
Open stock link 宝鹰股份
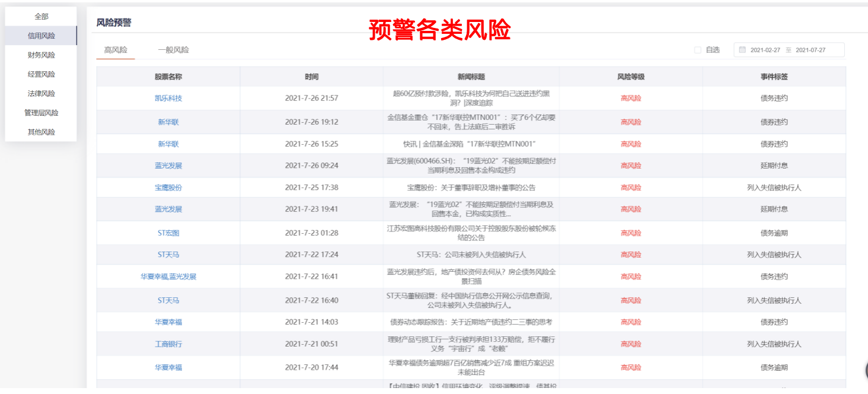tap(168, 188)
